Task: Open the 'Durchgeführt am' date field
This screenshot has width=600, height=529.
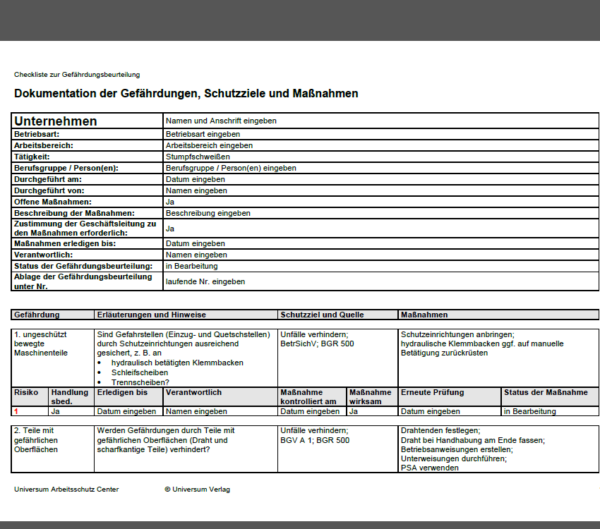Action: click(381, 179)
